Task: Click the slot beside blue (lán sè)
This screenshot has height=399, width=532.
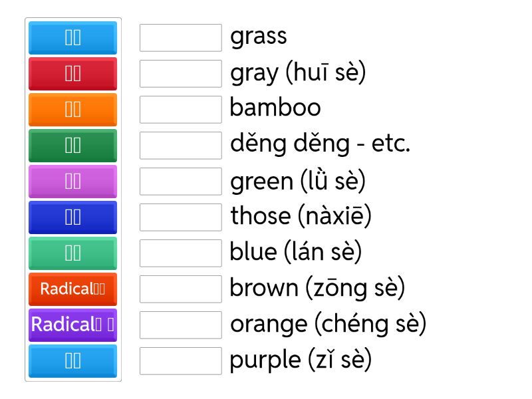Action: (180, 253)
